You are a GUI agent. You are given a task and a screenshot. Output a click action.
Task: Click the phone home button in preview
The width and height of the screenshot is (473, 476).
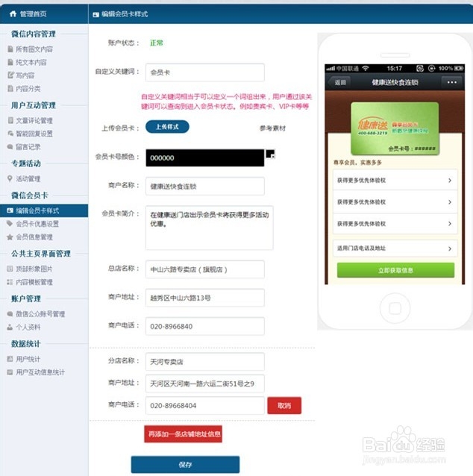[395, 308]
